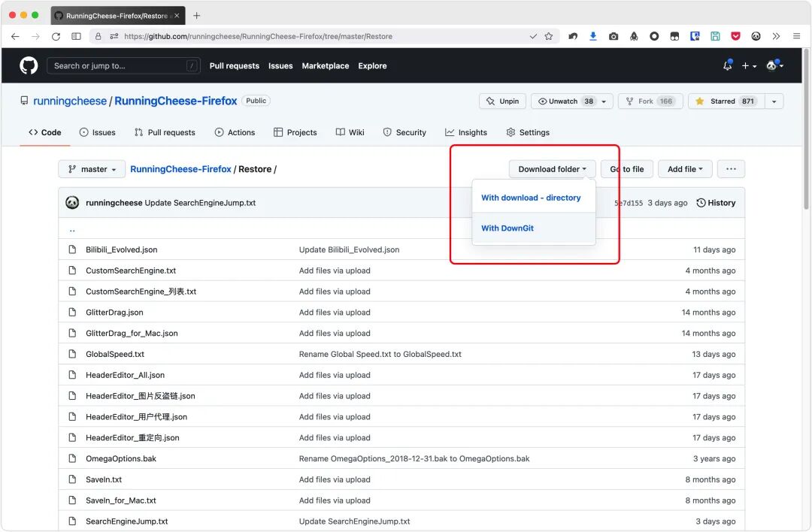Click Explore in the top navigation
The height and width of the screenshot is (532, 812).
tap(372, 65)
